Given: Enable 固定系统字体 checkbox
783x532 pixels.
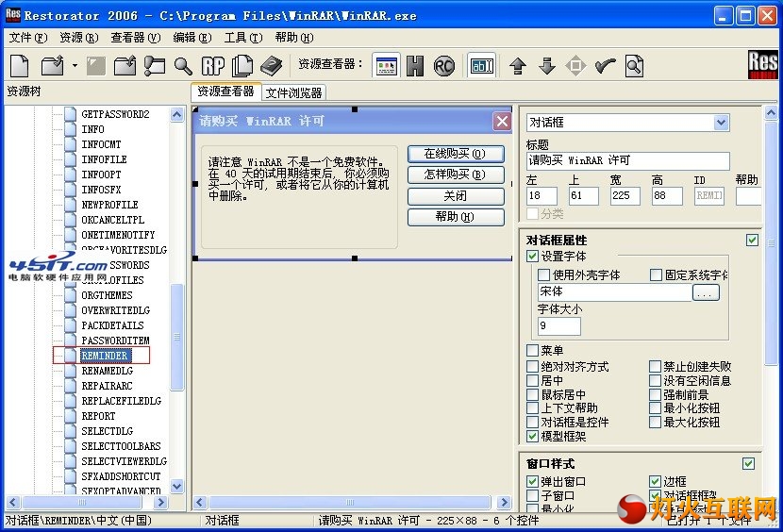Looking at the screenshot, I should point(656,274).
